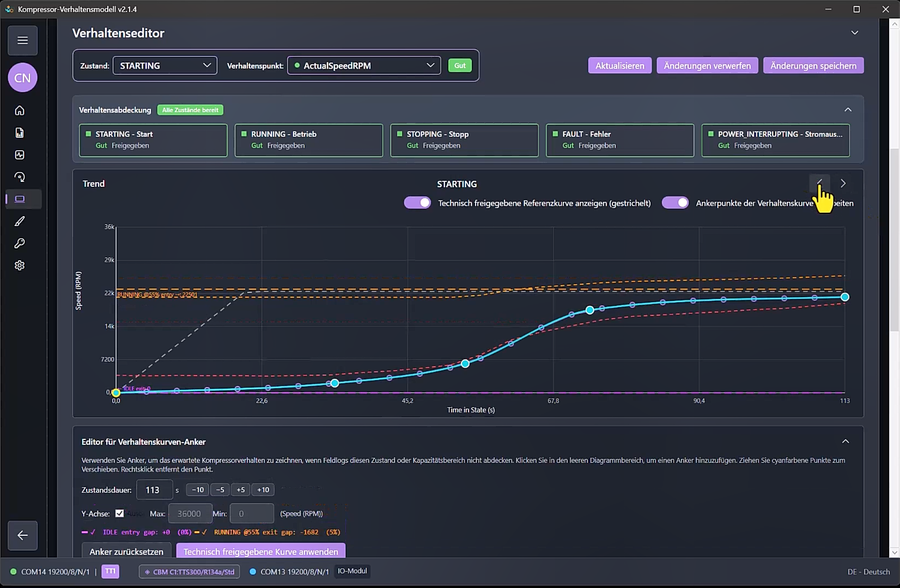Select RUNNING - Betrieb state card
The height and width of the screenshot is (588, 900).
pyautogui.click(x=309, y=140)
